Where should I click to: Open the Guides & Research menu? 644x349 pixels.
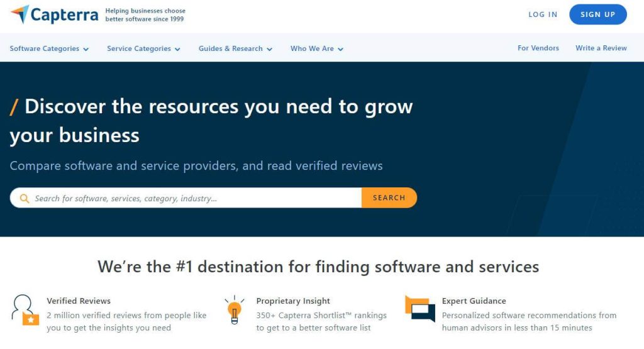tap(235, 48)
